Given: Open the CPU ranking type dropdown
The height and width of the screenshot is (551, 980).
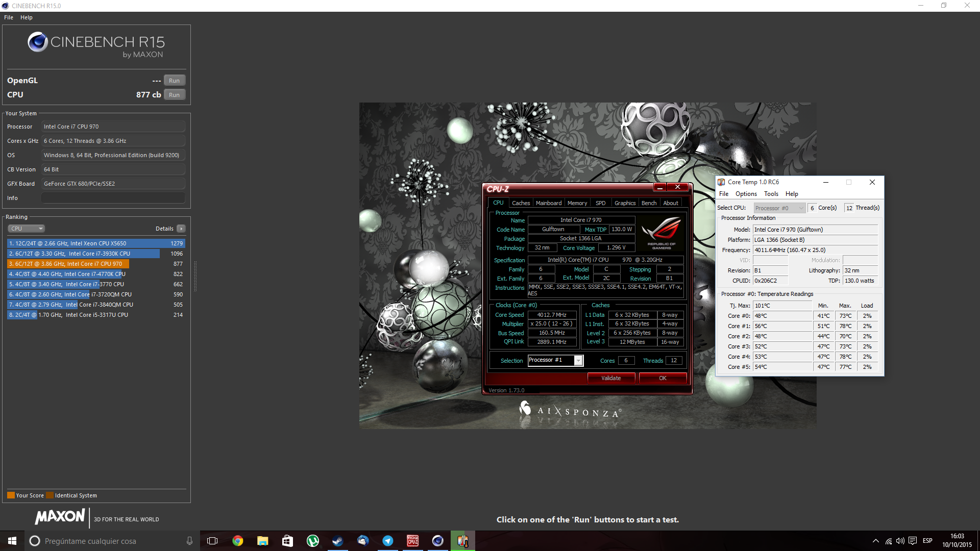Looking at the screenshot, I should pyautogui.click(x=27, y=229).
